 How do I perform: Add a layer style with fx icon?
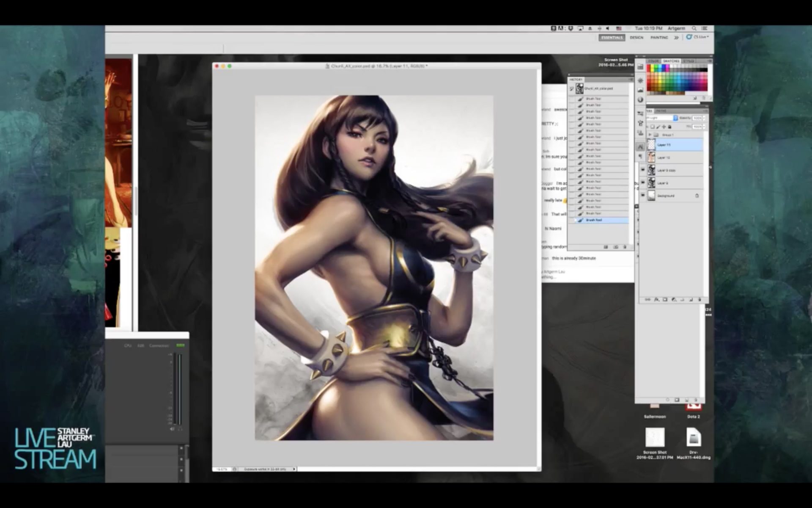click(x=657, y=300)
